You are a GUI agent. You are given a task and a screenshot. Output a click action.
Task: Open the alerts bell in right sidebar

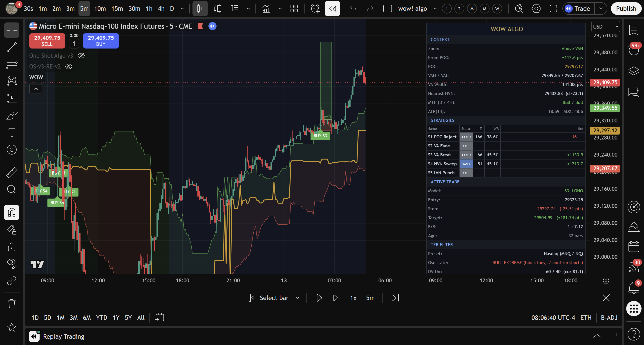(x=633, y=287)
